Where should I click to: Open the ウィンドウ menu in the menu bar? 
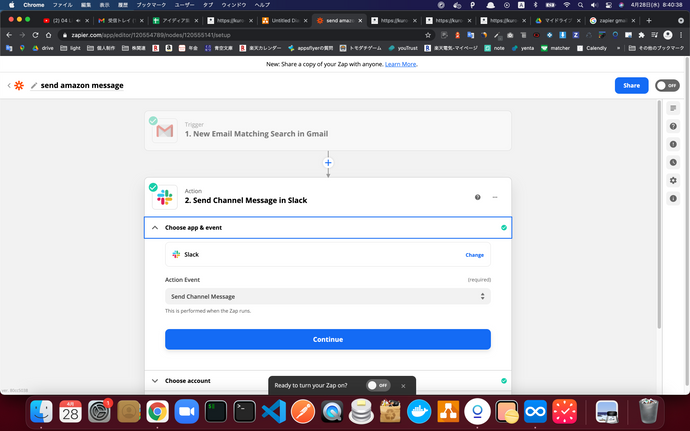point(234,5)
